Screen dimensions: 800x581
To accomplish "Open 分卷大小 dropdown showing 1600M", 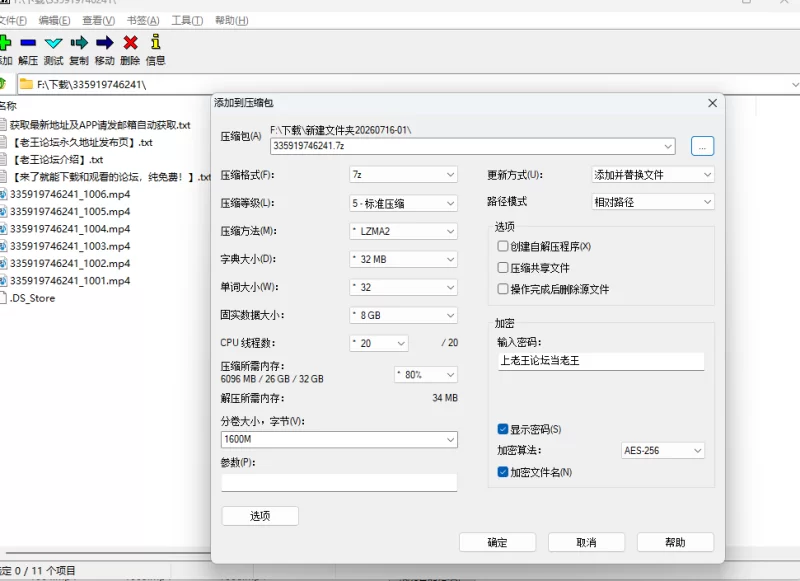I will coord(339,439).
